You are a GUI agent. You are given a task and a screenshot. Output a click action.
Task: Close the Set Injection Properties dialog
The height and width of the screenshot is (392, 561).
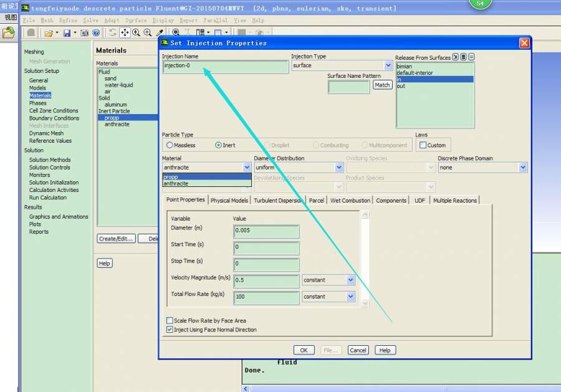point(524,43)
